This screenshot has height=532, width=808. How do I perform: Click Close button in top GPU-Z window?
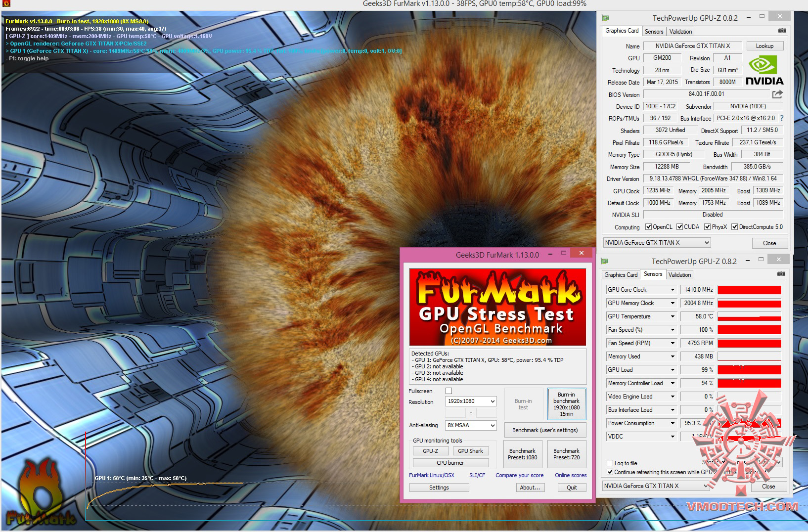pos(769,243)
